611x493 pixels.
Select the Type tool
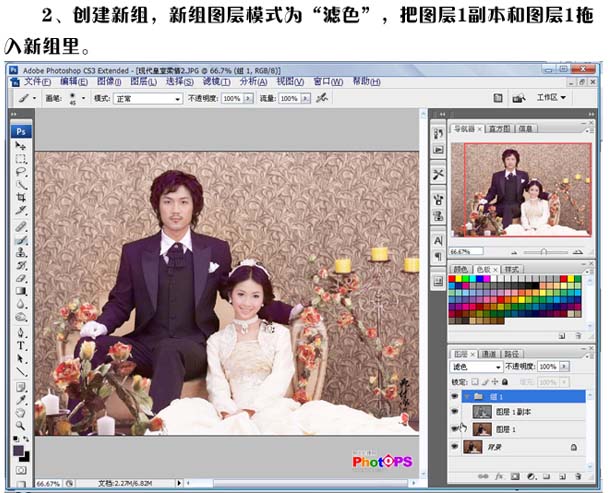click(x=21, y=345)
